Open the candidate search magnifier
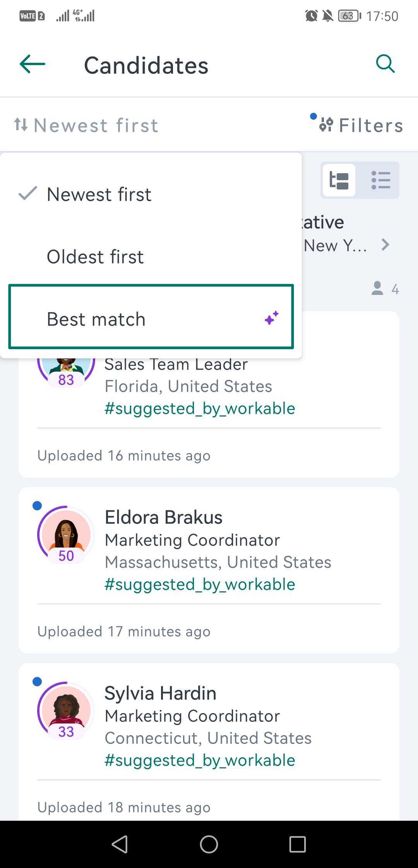Screen dimensions: 418x868 point(385,64)
